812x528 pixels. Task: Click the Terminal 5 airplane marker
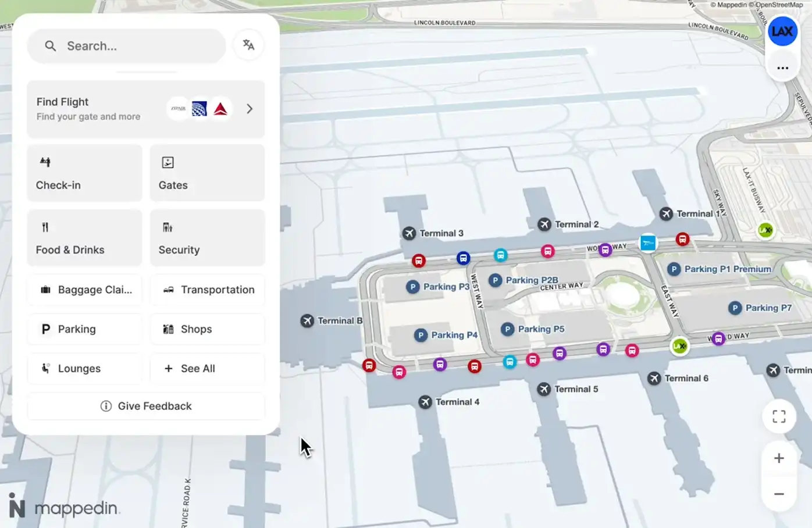point(544,389)
